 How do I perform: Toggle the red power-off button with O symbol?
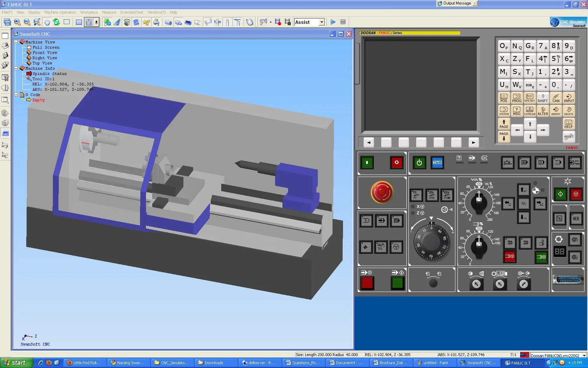(x=397, y=162)
